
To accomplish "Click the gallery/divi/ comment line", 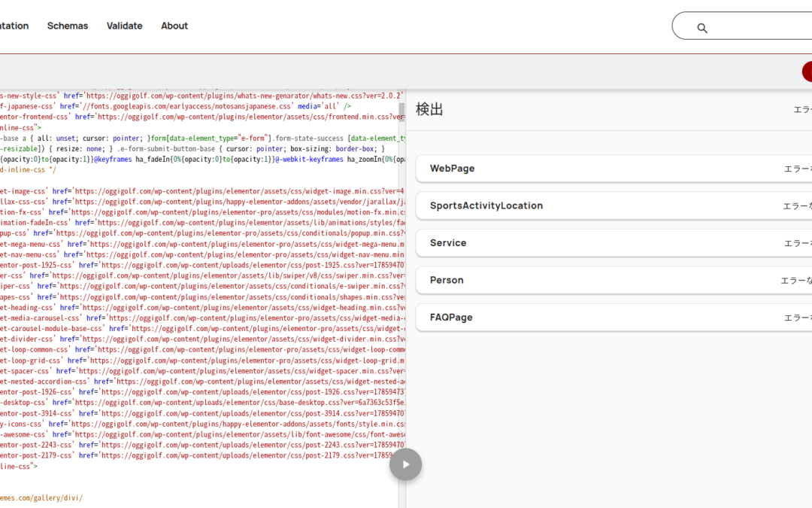I will point(41,498).
